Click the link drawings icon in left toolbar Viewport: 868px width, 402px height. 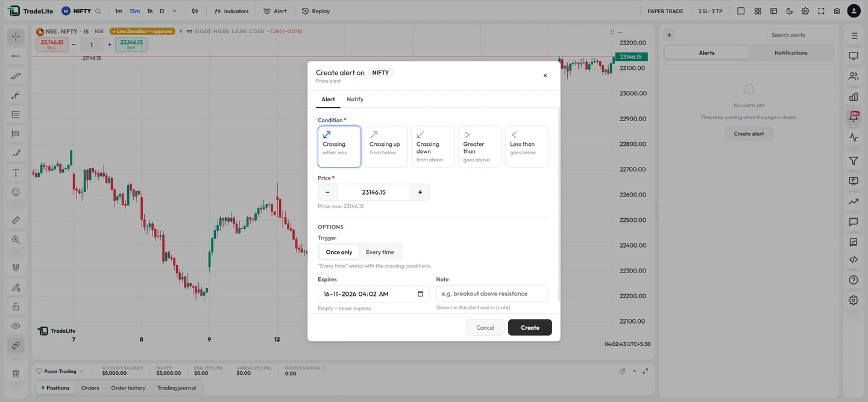(x=16, y=346)
